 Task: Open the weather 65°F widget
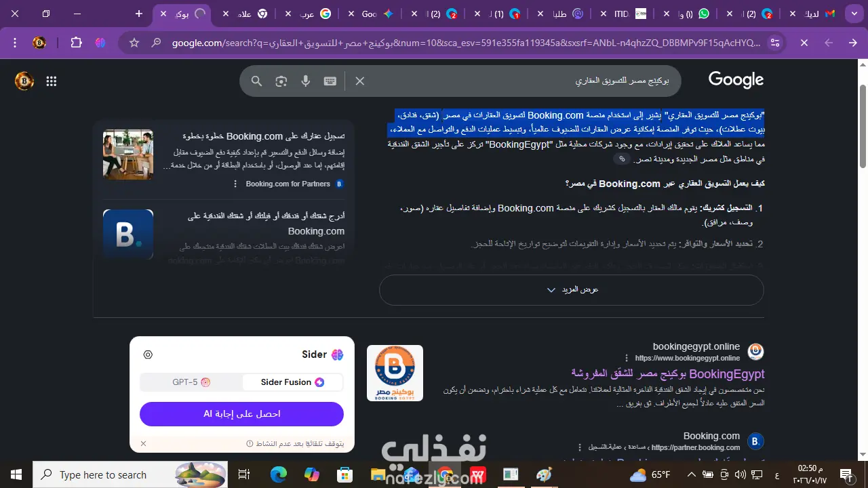click(650, 474)
